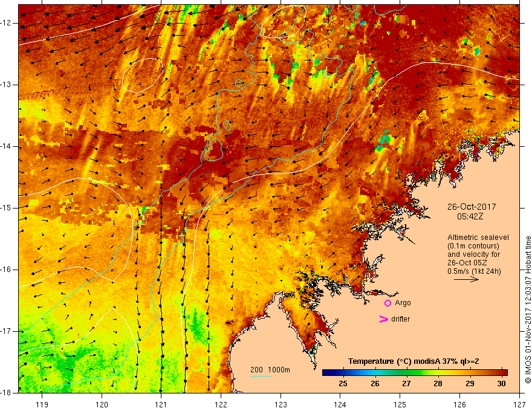Viewport: 532px width, 411px height.
Task: Click the longitude axis label 121
Action: (161, 404)
